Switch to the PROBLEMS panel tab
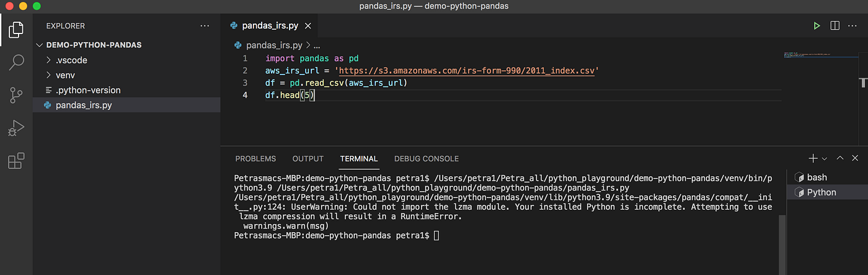This screenshot has height=275, width=868. click(x=255, y=159)
